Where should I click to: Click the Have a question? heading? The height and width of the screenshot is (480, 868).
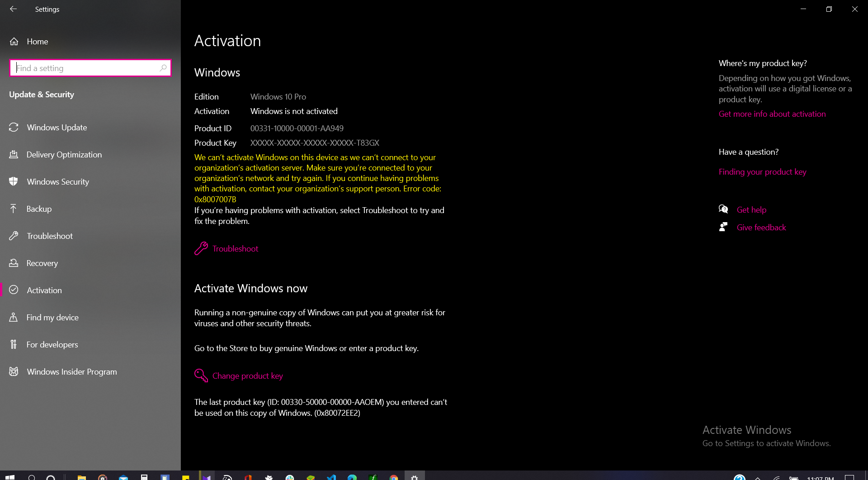[x=749, y=152]
